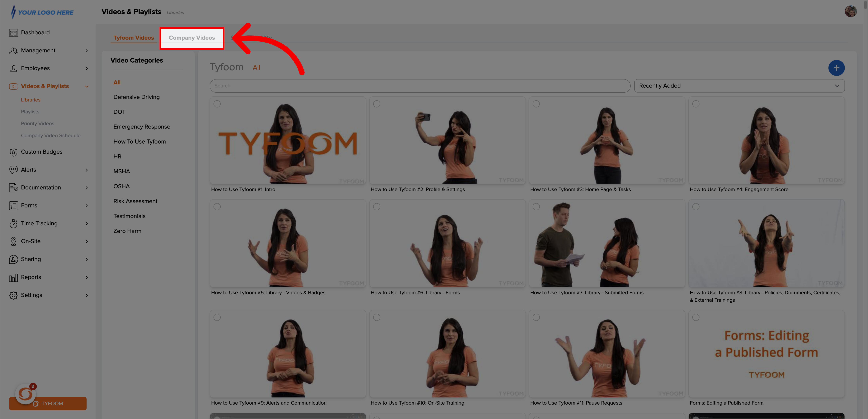Click the Sharing user icon
This screenshot has width=868, height=419.
[13, 259]
